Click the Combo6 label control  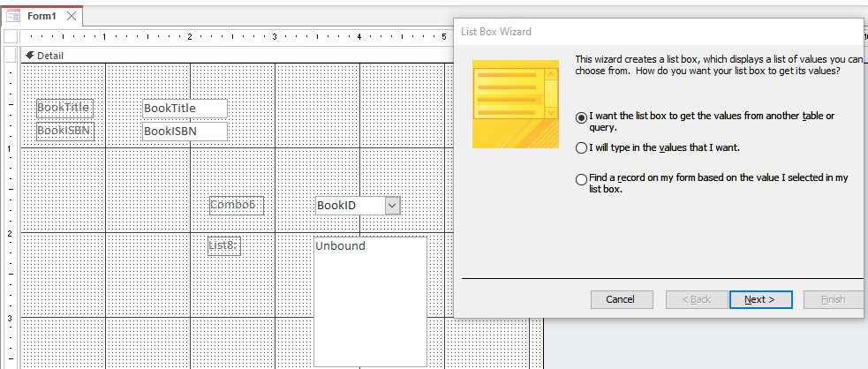(x=236, y=205)
